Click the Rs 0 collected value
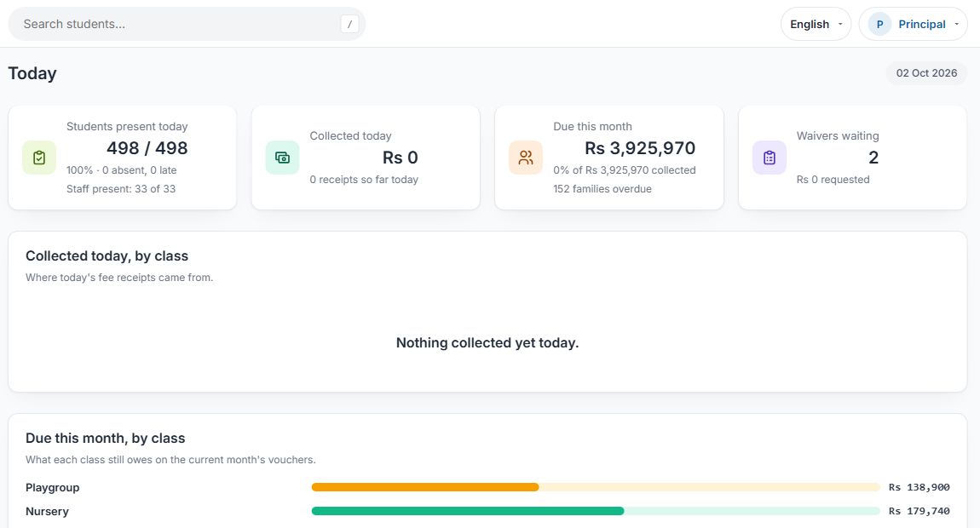 pyautogui.click(x=400, y=158)
